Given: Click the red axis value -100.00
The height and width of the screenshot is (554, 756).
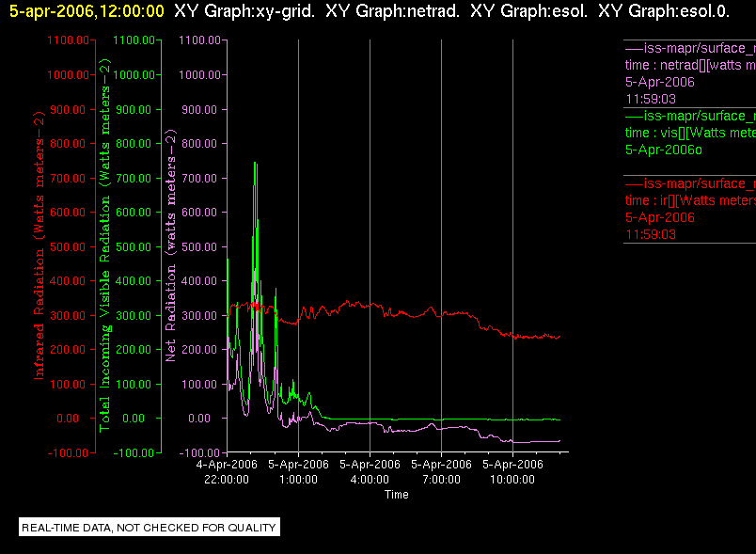Looking at the screenshot, I should pos(68,452).
